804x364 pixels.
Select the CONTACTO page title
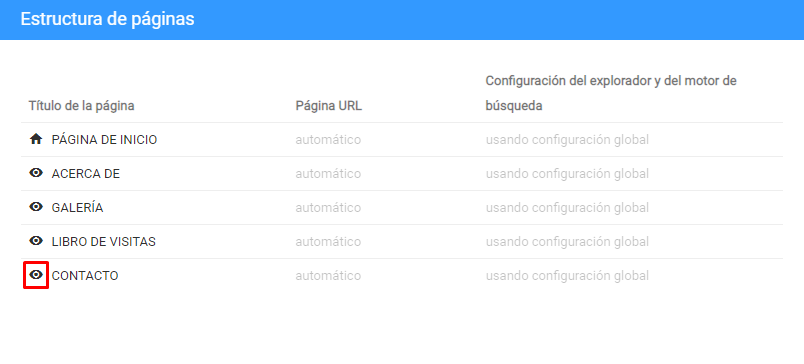pyautogui.click(x=85, y=276)
